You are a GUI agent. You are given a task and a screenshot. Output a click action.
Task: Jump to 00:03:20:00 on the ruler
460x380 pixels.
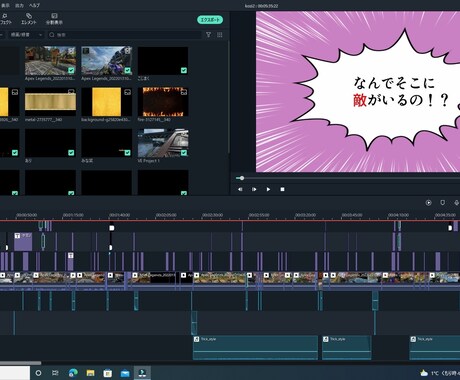[305, 215]
